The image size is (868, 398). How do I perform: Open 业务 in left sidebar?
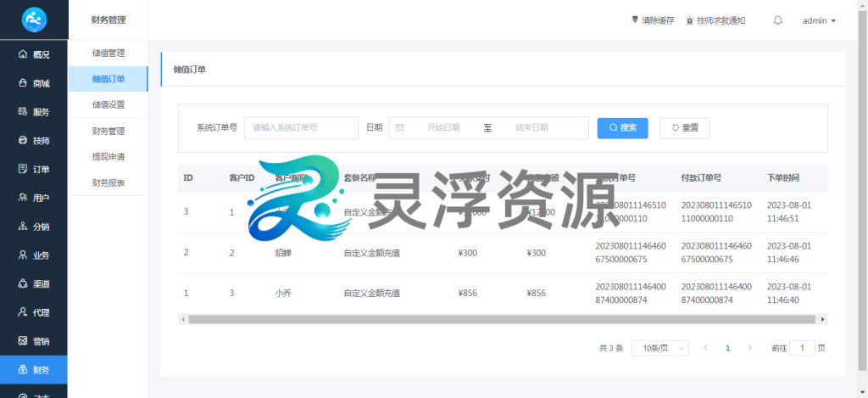coord(34,255)
